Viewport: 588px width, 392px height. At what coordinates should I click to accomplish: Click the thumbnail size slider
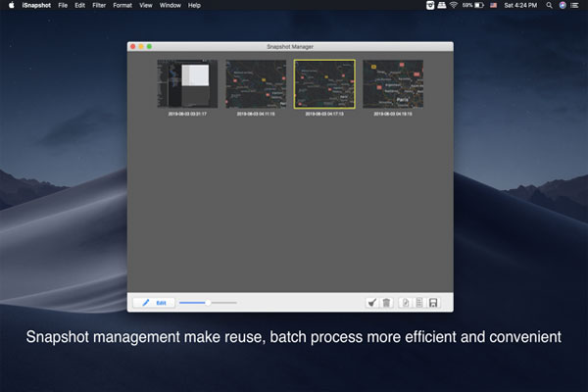(x=207, y=303)
